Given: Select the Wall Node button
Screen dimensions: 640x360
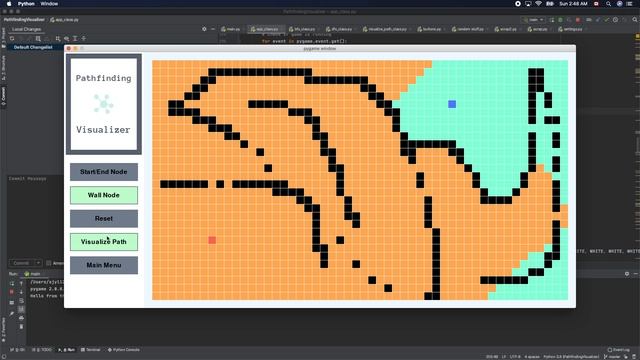Looking at the screenshot, I should (x=104, y=195).
